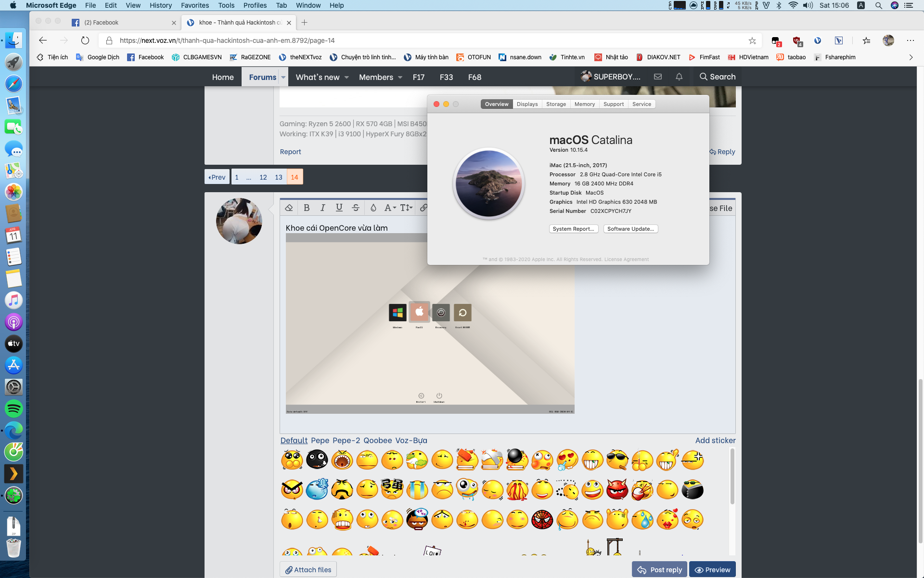Go to the Prev page in pagination
Image resolution: width=924 pixels, height=578 pixels.
[217, 177]
